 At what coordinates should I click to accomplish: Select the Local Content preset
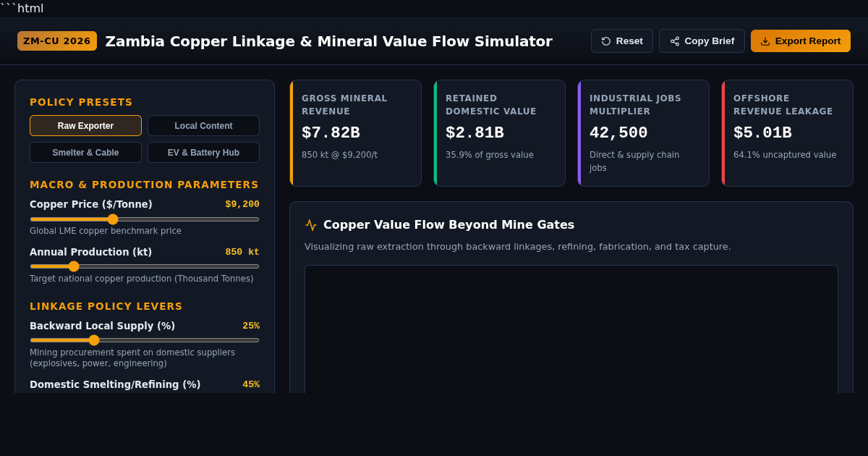click(203, 125)
